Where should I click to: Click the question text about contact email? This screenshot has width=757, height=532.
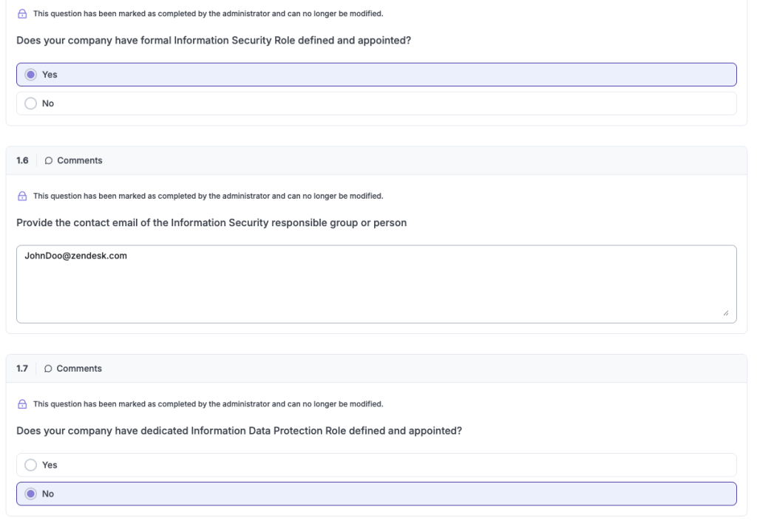(211, 222)
